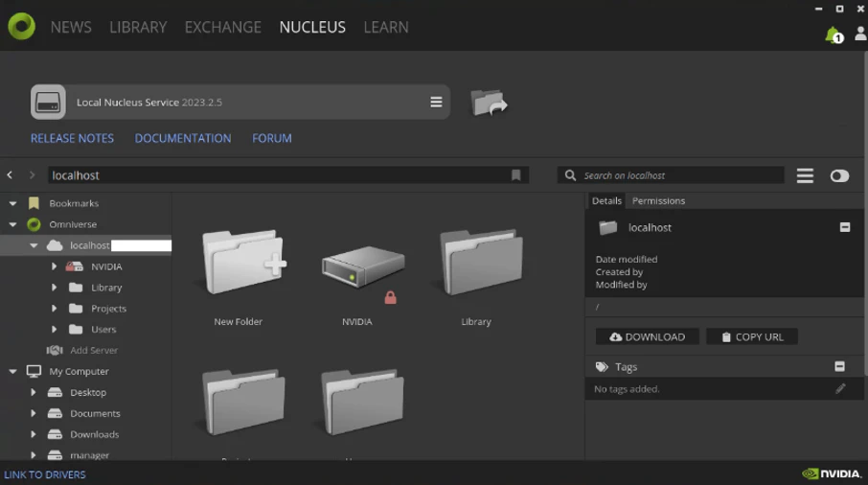Collapse the Tags section

tap(840, 366)
